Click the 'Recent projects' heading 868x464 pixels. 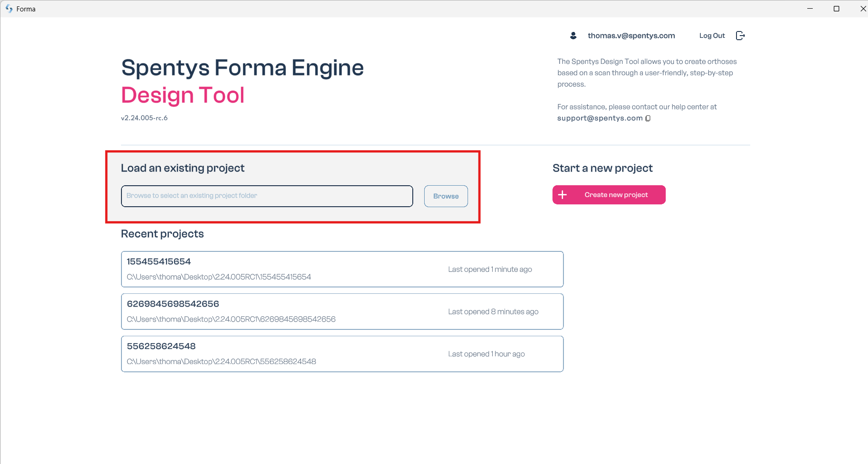(163, 234)
